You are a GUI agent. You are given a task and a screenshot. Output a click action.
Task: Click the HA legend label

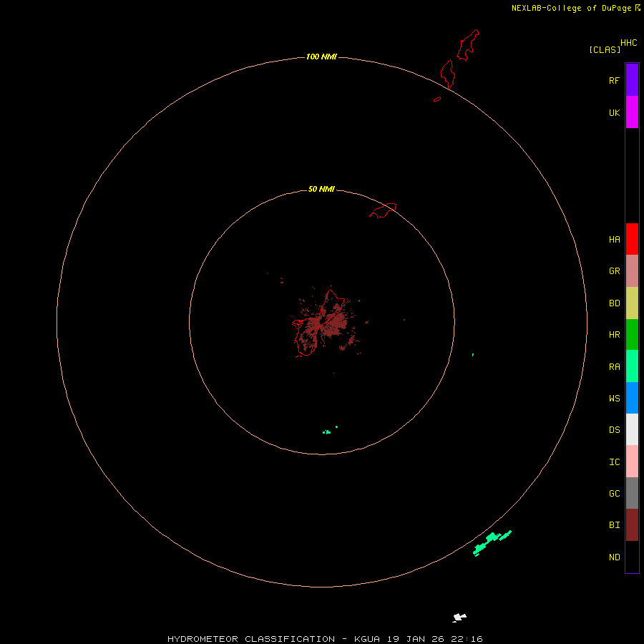tap(615, 240)
